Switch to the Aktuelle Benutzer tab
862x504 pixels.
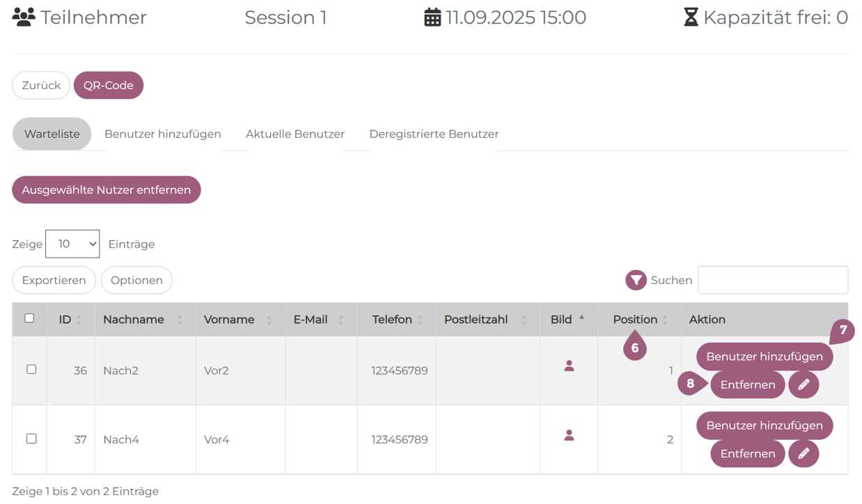pos(295,134)
